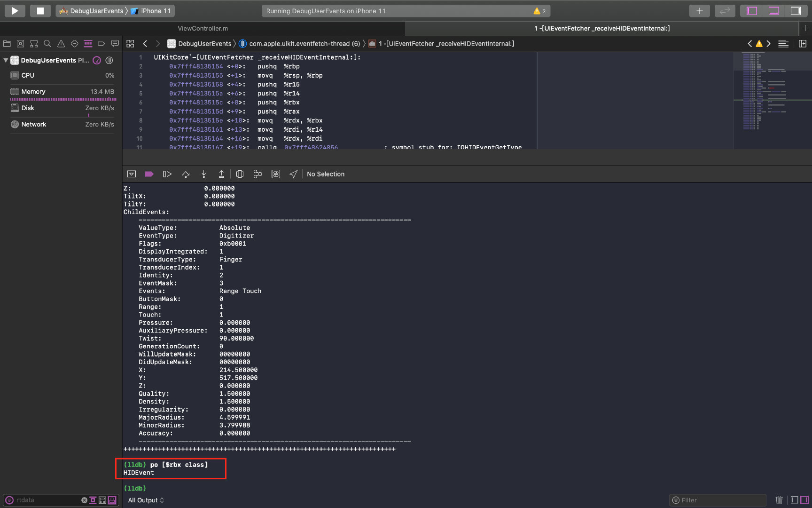The height and width of the screenshot is (508, 812).
Task: Hide the debug area with the arrow button
Action: pos(132,174)
